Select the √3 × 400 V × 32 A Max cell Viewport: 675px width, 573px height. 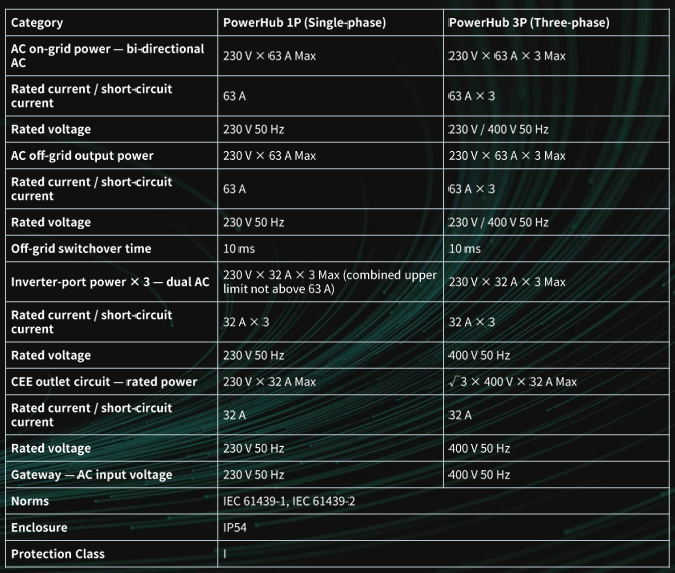556,381
